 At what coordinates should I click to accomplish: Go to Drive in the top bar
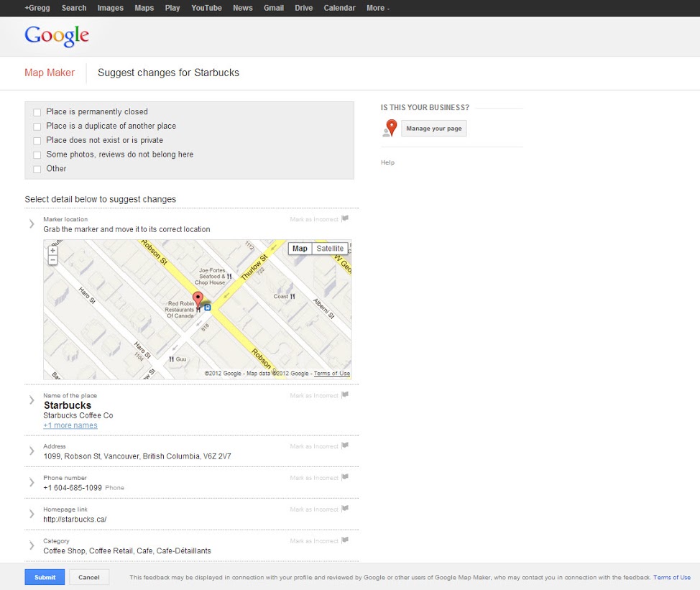point(303,8)
